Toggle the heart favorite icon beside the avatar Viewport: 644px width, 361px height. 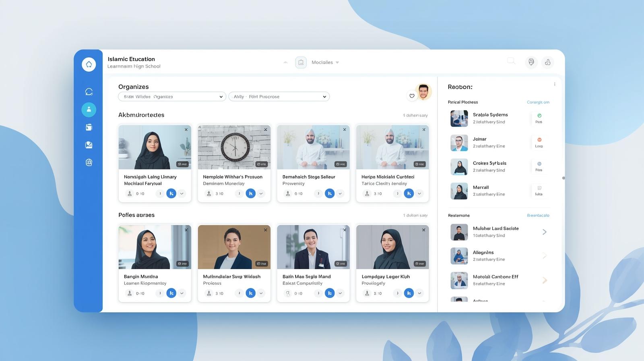pos(412,96)
